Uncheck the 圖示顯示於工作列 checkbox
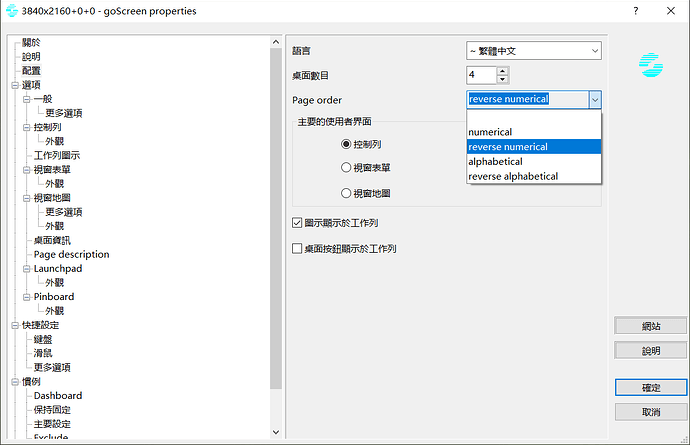The image size is (690, 445). 297,223
